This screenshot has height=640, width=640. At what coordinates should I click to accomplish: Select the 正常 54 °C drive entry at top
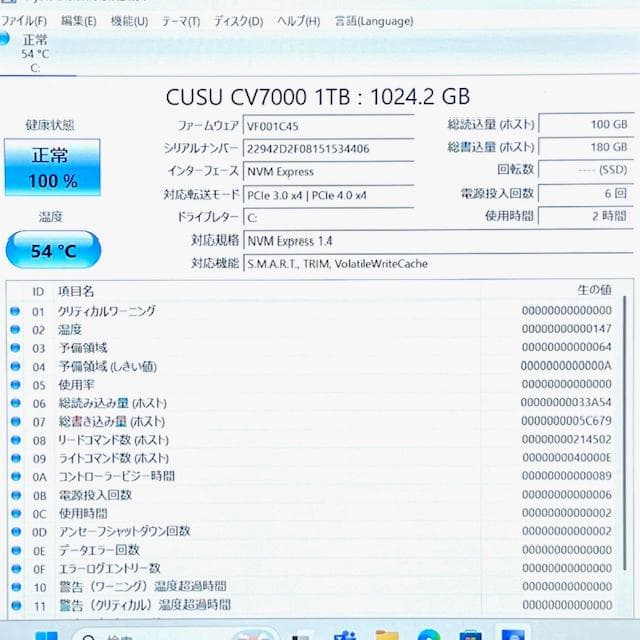pos(35,53)
